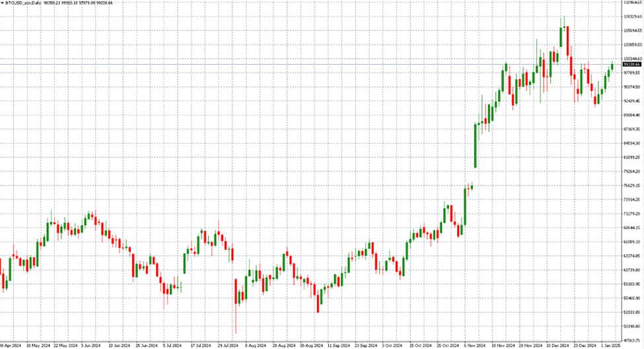
Task: Click the 66009.10 price axis label
Action: click(633, 241)
